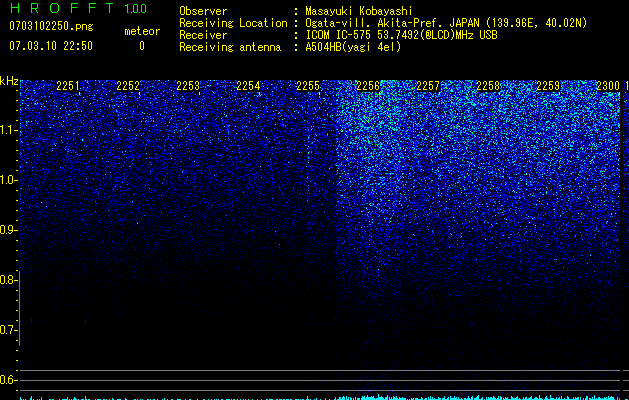The width and height of the screenshot is (629, 400).
Task: Click time marker 2300
Action: pyautogui.click(x=608, y=86)
